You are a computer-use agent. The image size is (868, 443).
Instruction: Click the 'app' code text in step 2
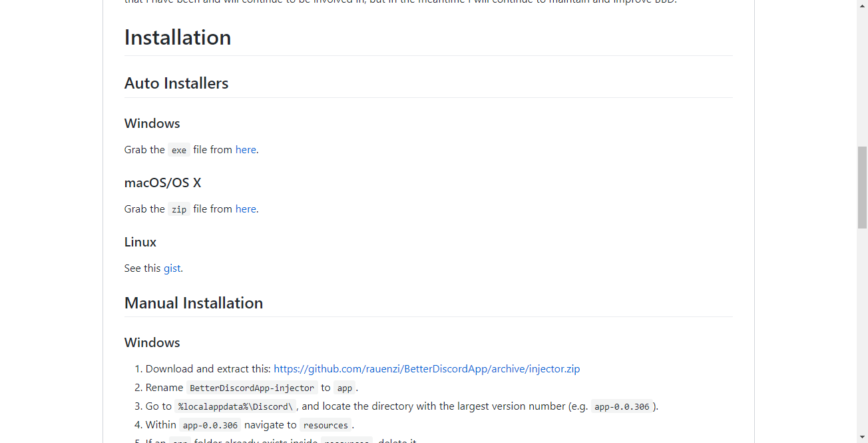click(345, 388)
